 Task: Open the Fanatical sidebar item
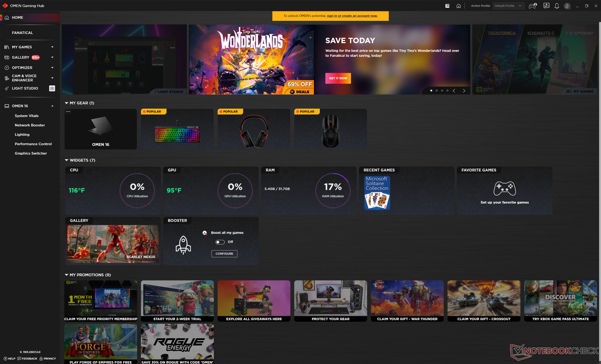(x=22, y=33)
